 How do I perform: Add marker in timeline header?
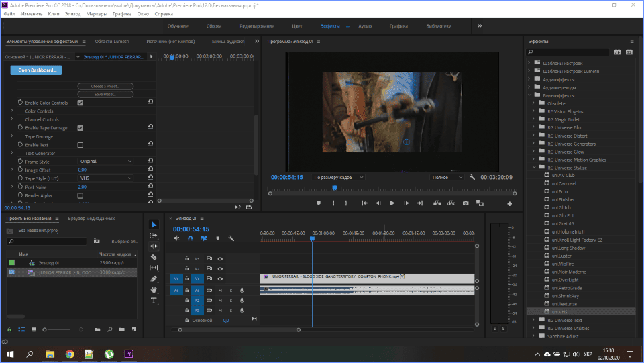[x=217, y=238]
